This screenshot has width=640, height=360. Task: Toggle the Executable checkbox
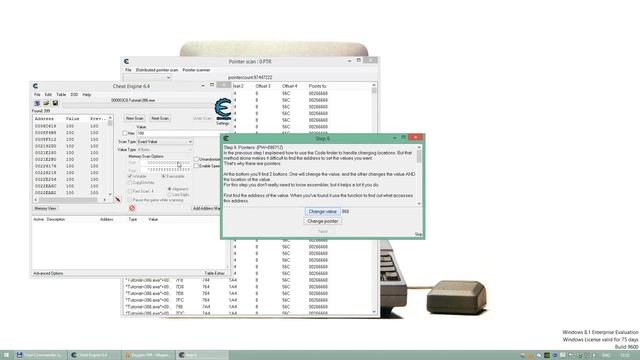163,176
